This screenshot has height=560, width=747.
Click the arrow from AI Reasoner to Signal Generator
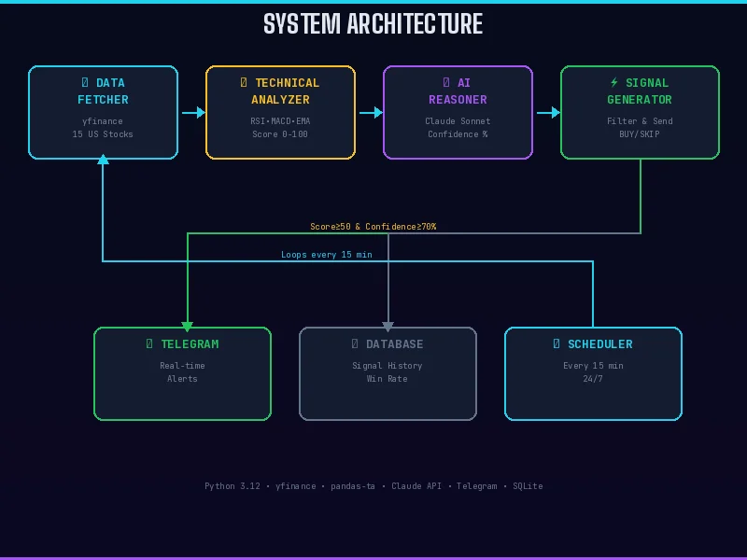coord(548,113)
